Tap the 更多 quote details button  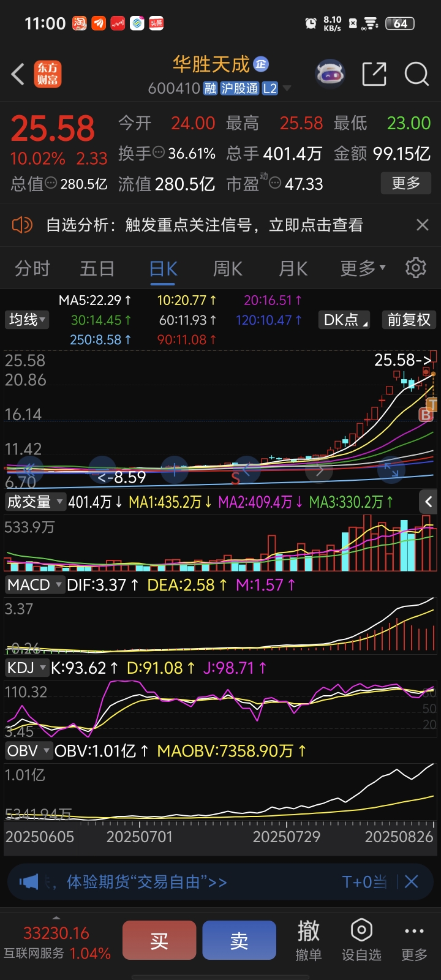tap(406, 183)
